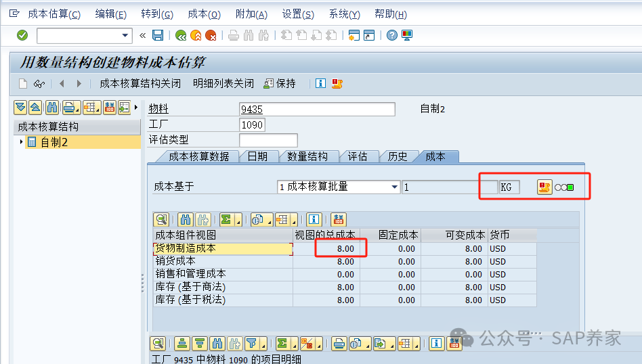Click the blank page Create icon
The width and height of the screenshot is (642, 364).
pyautogui.click(x=23, y=83)
